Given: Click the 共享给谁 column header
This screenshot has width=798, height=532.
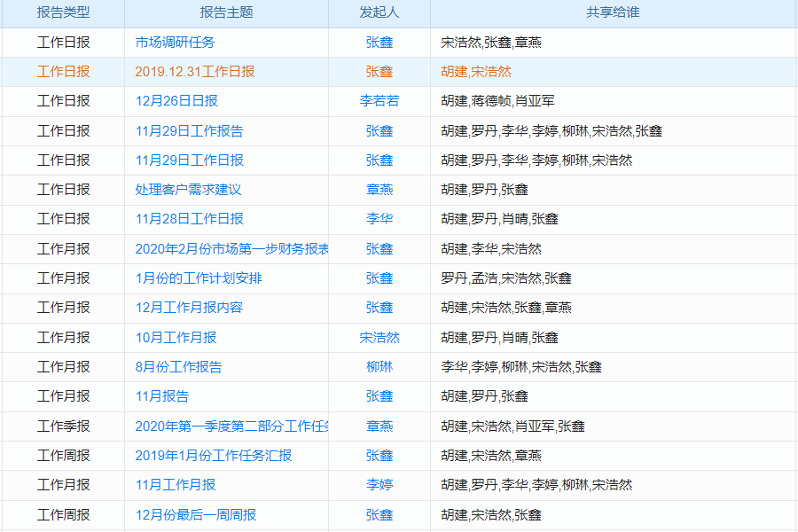Looking at the screenshot, I should pyautogui.click(x=613, y=12).
